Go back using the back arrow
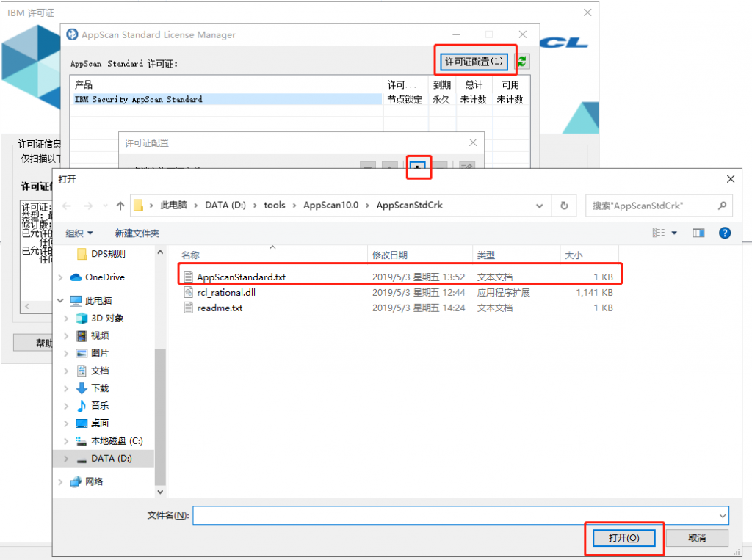752x560 pixels. (67, 206)
